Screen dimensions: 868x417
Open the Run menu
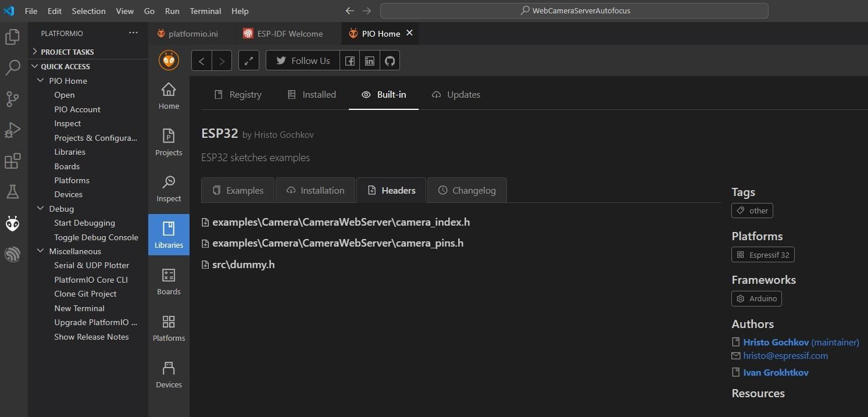(172, 10)
